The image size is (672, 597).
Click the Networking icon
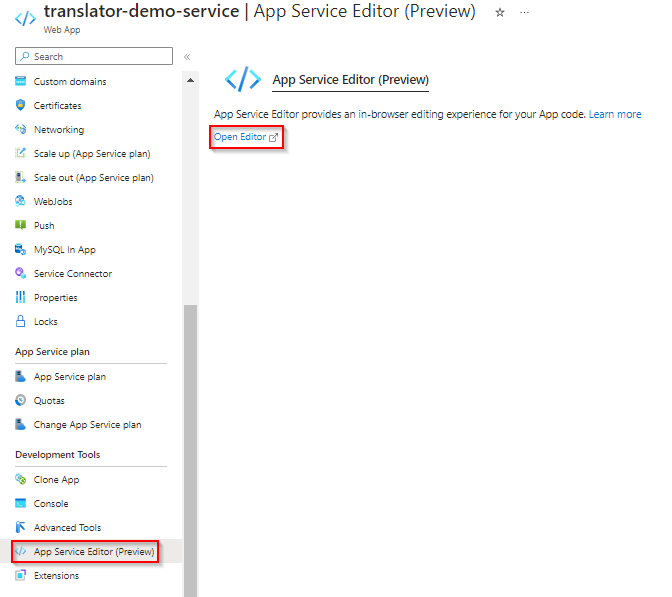click(x=21, y=129)
